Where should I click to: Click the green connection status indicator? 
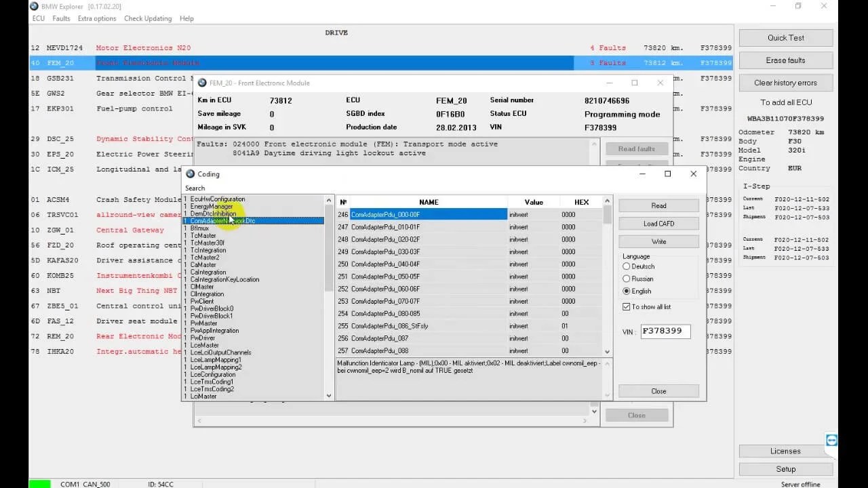click(x=39, y=484)
